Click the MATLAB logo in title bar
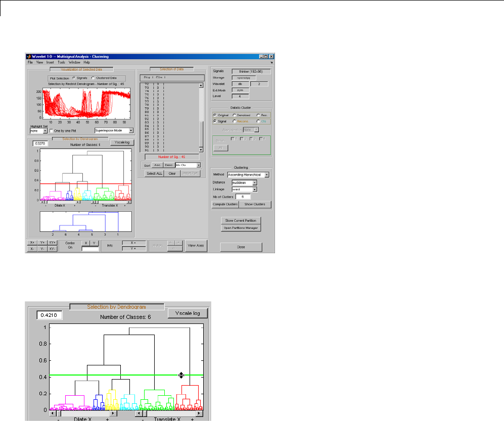Image resolution: width=504 pixels, height=421 pixels. 29,57
